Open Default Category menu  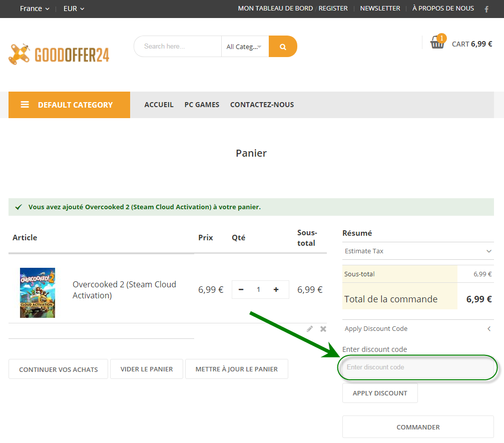pos(69,105)
